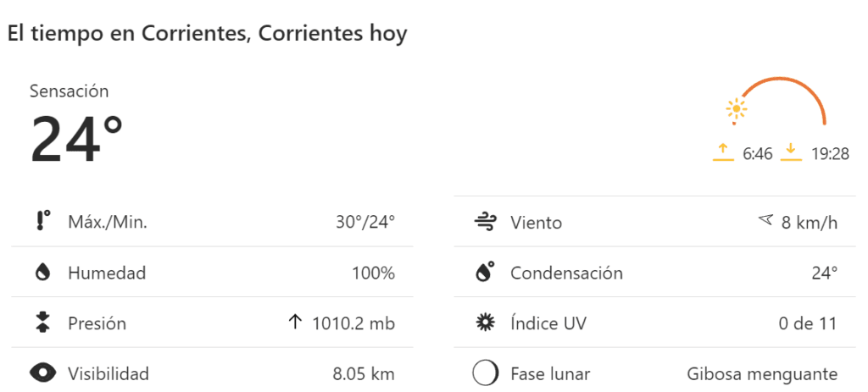Click the wind direction arrow icon
Screen dimensions: 868x392
pos(765,221)
